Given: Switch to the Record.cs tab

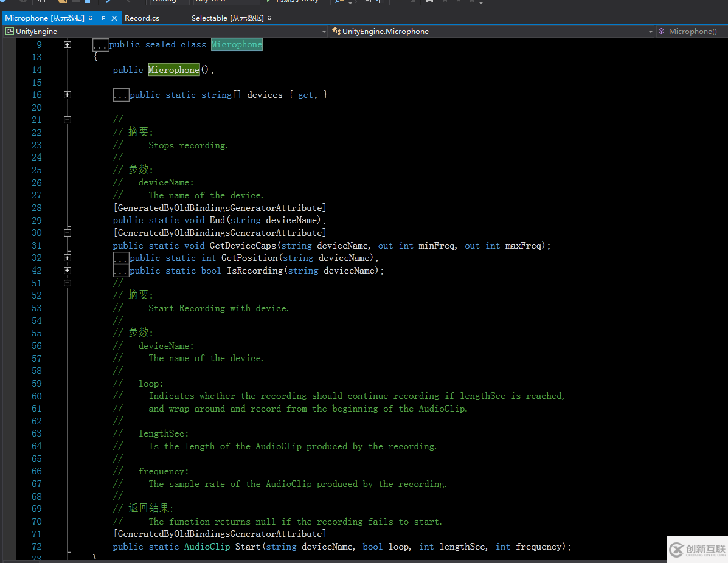Looking at the screenshot, I should pyautogui.click(x=142, y=18).
